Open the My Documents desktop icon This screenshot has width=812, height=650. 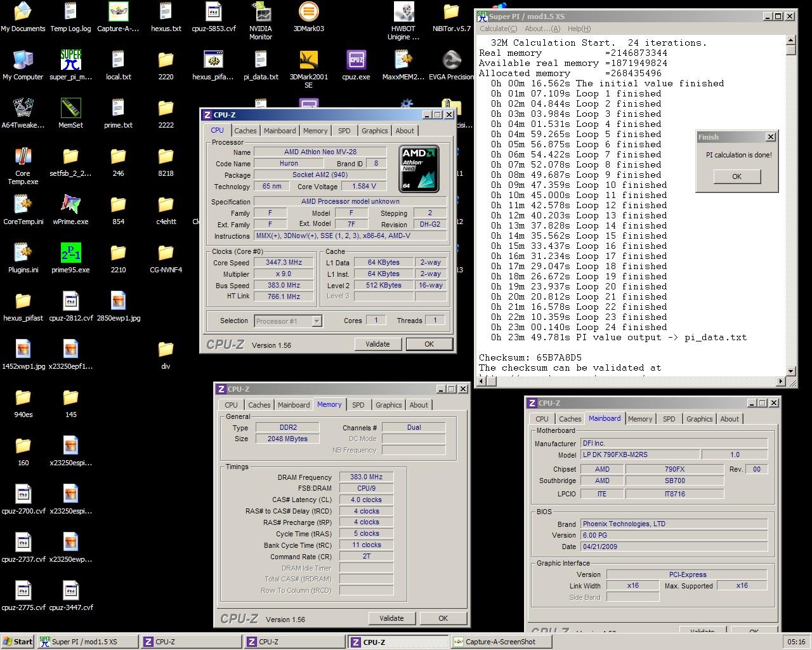tap(23, 18)
